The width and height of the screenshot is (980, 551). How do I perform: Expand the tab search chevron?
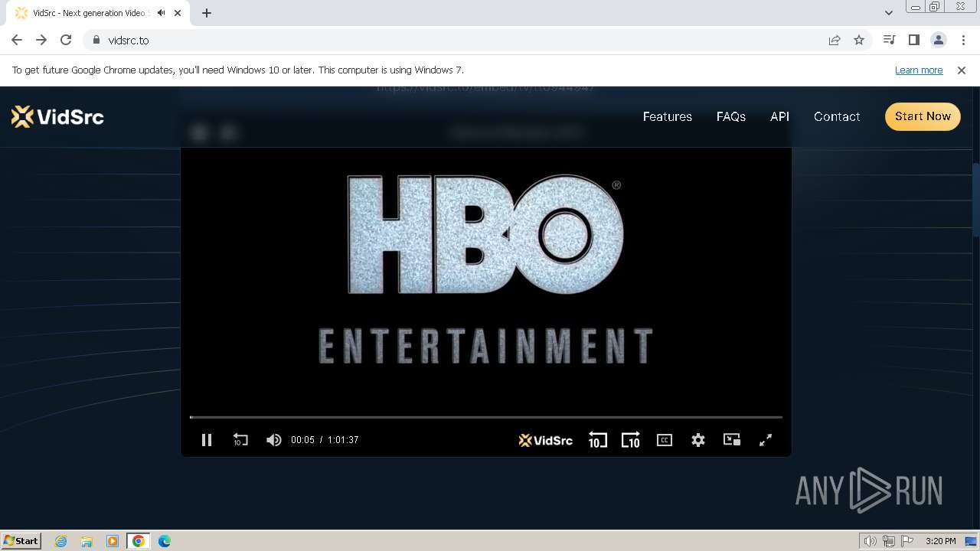pos(888,12)
